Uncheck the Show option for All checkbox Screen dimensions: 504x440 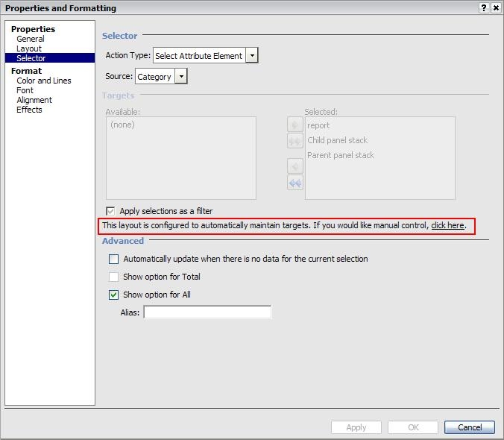click(x=113, y=295)
